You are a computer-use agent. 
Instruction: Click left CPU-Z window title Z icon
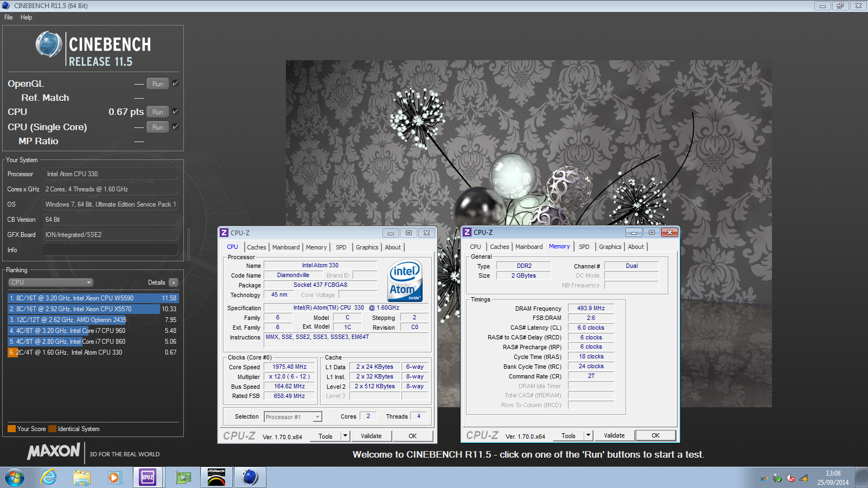224,233
